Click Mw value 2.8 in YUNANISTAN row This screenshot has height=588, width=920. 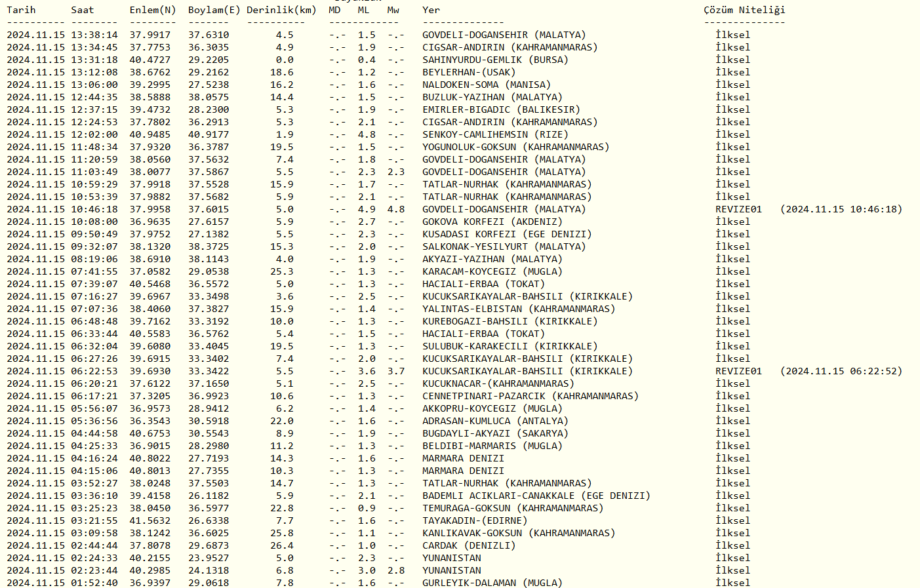[x=396, y=570]
